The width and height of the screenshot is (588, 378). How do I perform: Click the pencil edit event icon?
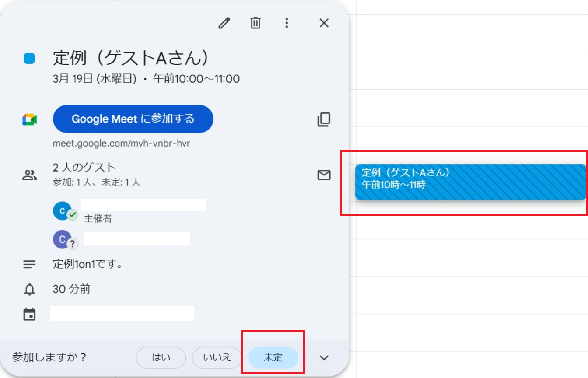(224, 23)
